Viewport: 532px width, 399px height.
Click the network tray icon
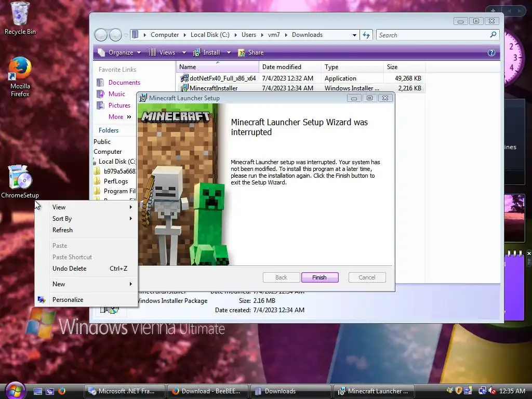click(482, 391)
